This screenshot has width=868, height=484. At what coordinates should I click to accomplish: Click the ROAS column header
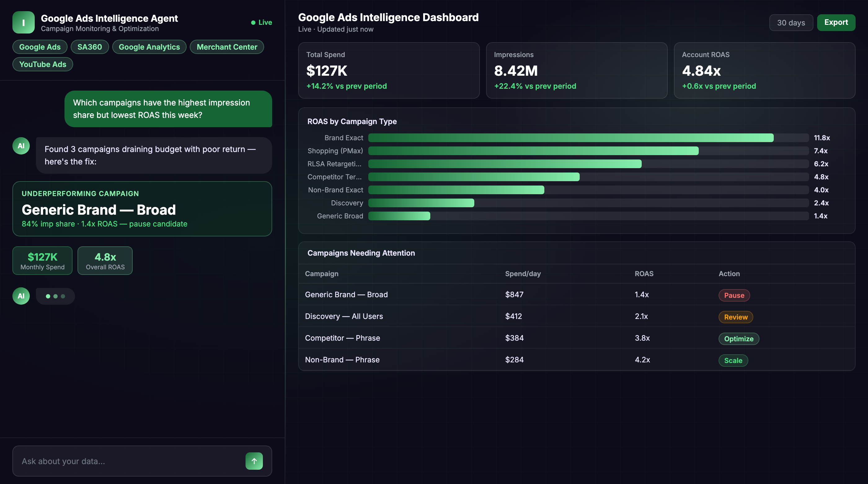644,274
